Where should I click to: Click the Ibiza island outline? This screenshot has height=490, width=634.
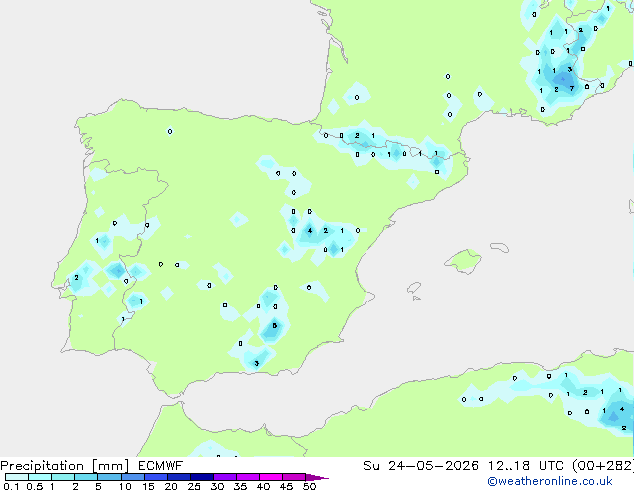pos(414,288)
